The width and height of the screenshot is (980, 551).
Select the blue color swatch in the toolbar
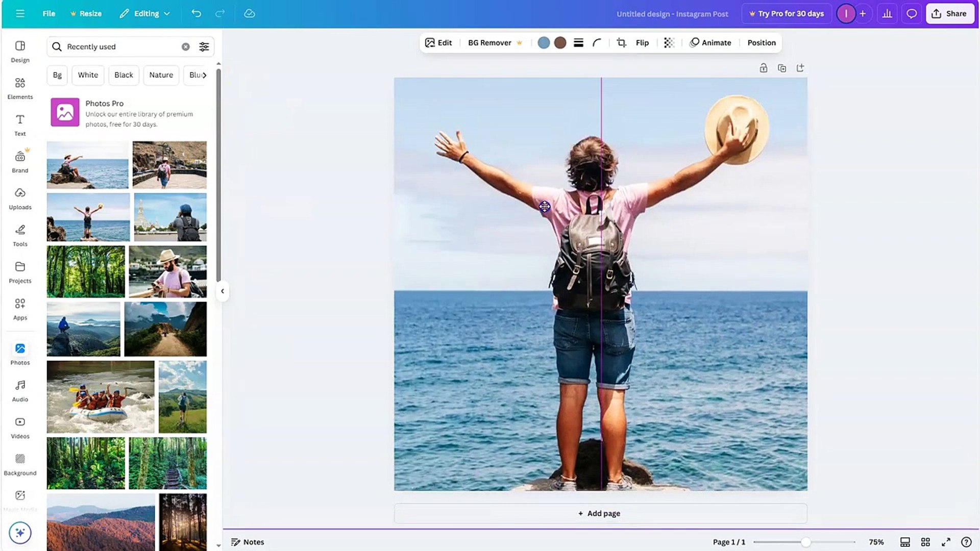(544, 43)
